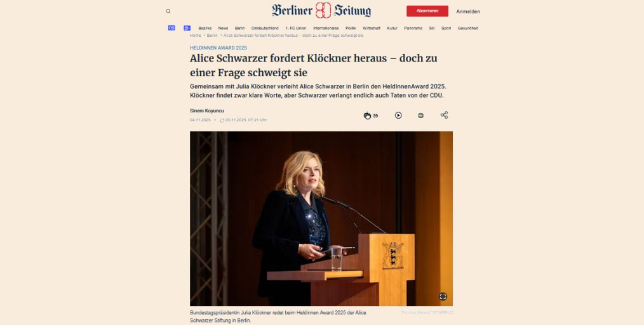The image size is (644, 325).
Task: Click the clapping hands reaction icon
Action: [367, 116]
